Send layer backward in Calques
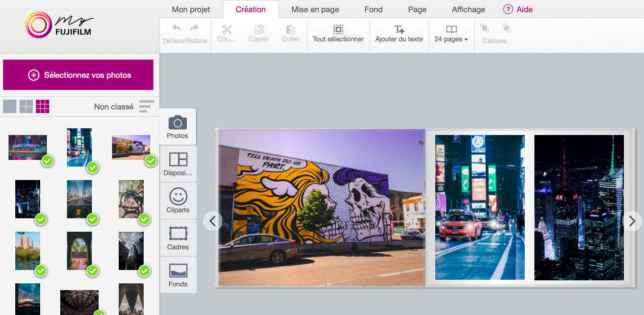 (506, 28)
